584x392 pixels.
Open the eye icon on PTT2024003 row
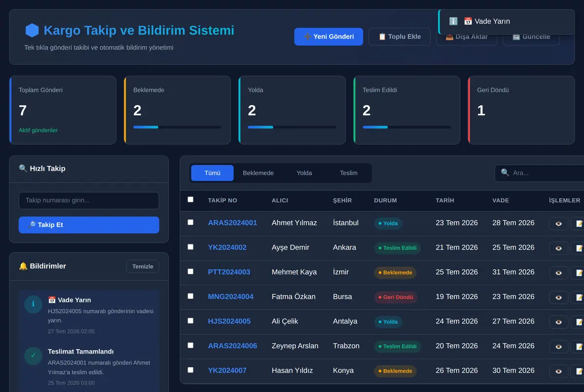558,272
